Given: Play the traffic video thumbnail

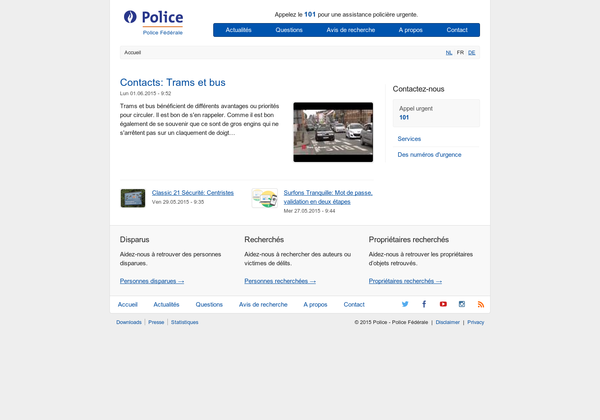Looking at the screenshot, I should click(333, 132).
